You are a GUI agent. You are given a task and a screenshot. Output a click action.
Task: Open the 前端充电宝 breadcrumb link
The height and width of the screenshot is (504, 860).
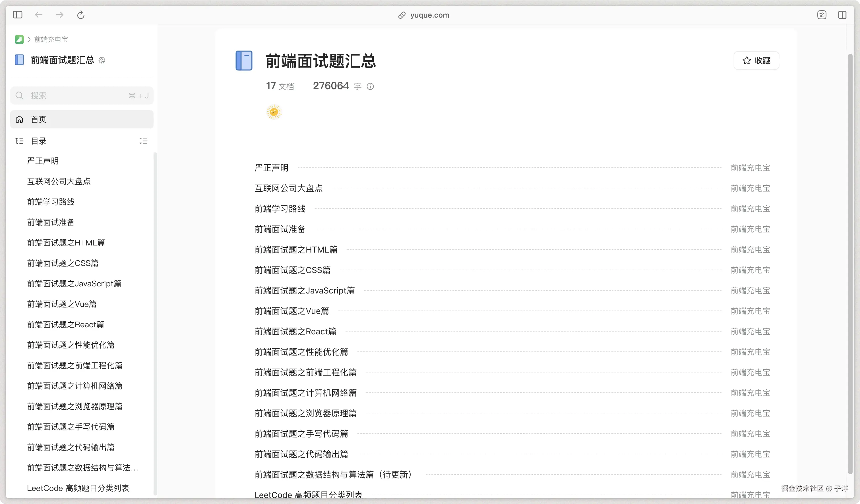[51, 39]
